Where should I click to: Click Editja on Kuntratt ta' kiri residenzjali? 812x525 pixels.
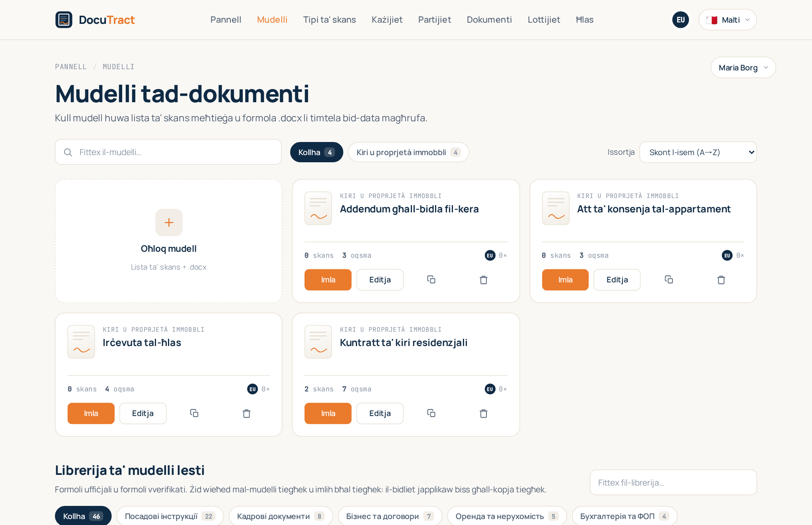coord(380,413)
